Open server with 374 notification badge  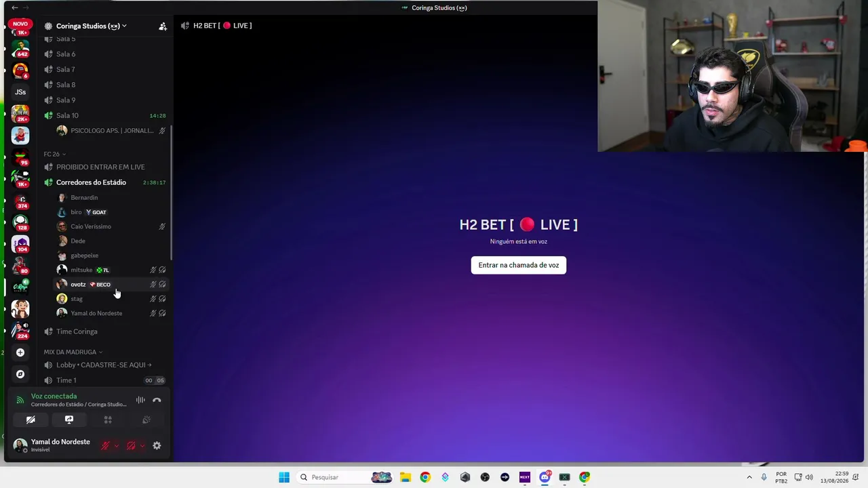(x=20, y=201)
